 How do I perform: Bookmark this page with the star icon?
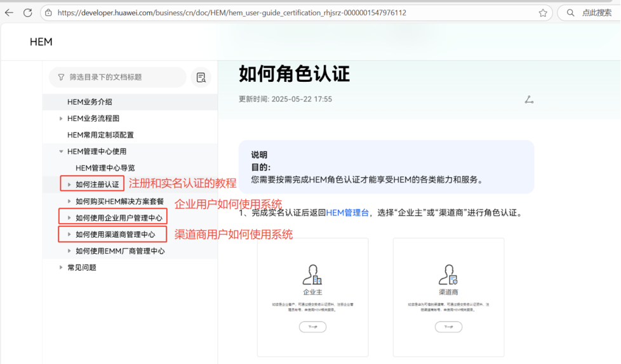click(x=543, y=13)
